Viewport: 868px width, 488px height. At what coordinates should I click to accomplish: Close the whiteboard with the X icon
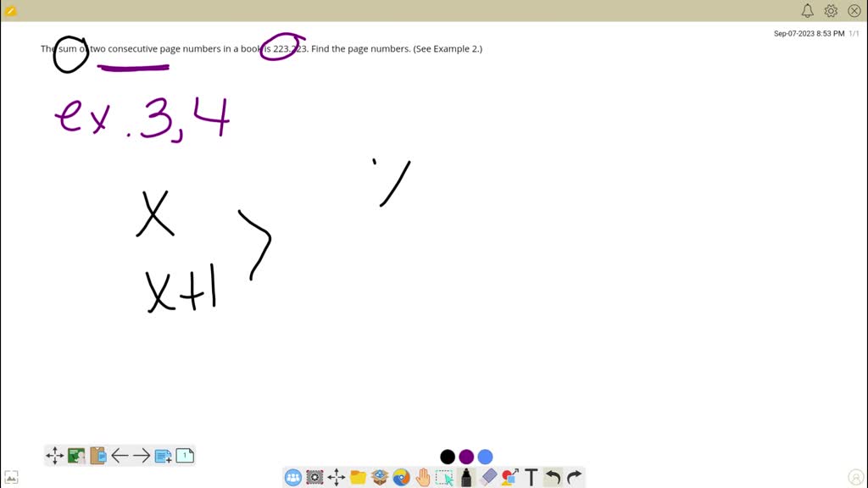click(854, 10)
